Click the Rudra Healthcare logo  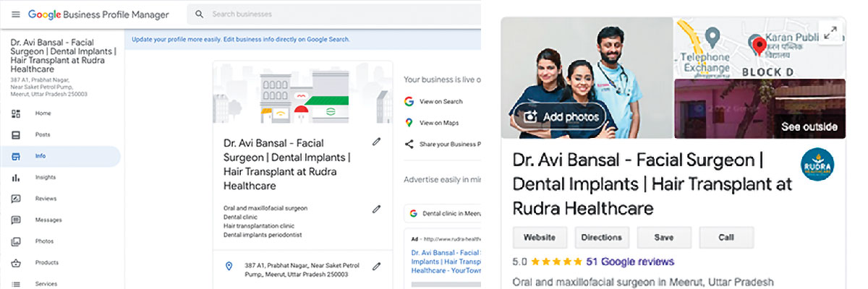[x=817, y=164]
